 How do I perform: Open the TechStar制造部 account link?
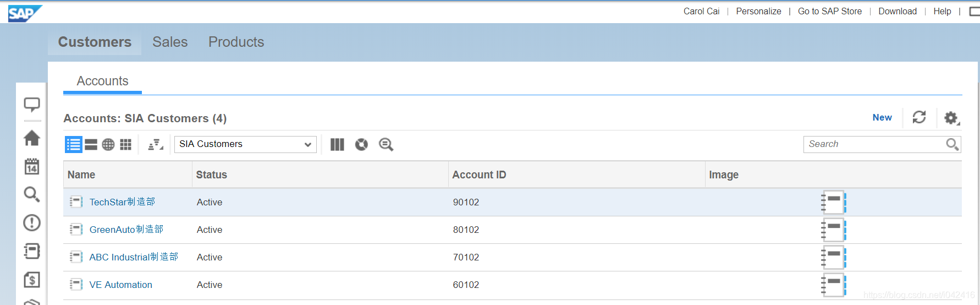pyautogui.click(x=122, y=202)
